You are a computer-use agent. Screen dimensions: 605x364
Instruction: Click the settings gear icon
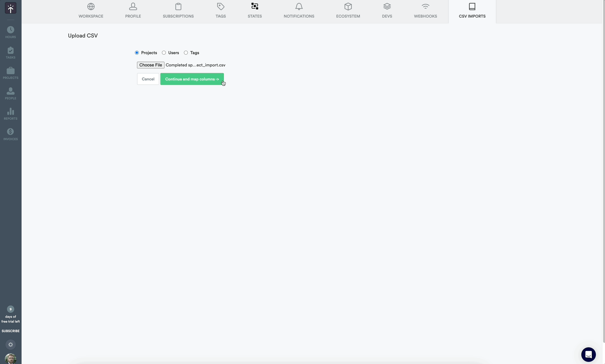[x=11, y=345]
